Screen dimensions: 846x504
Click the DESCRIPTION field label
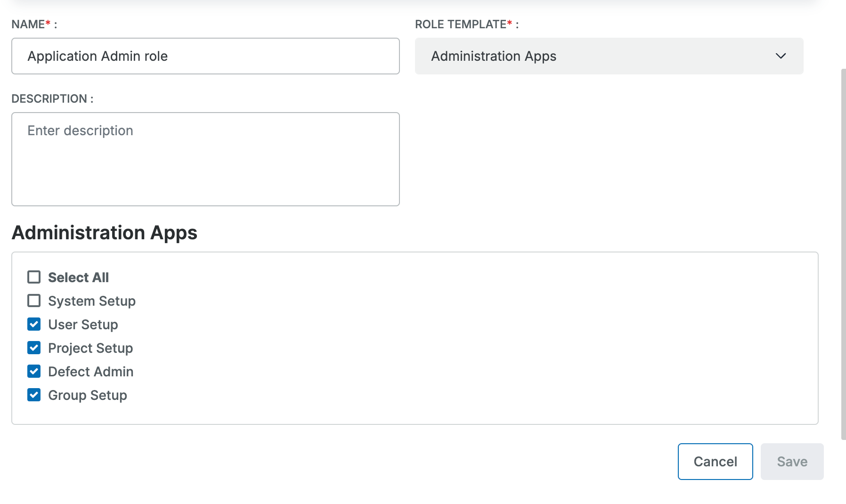click(49, 99)
